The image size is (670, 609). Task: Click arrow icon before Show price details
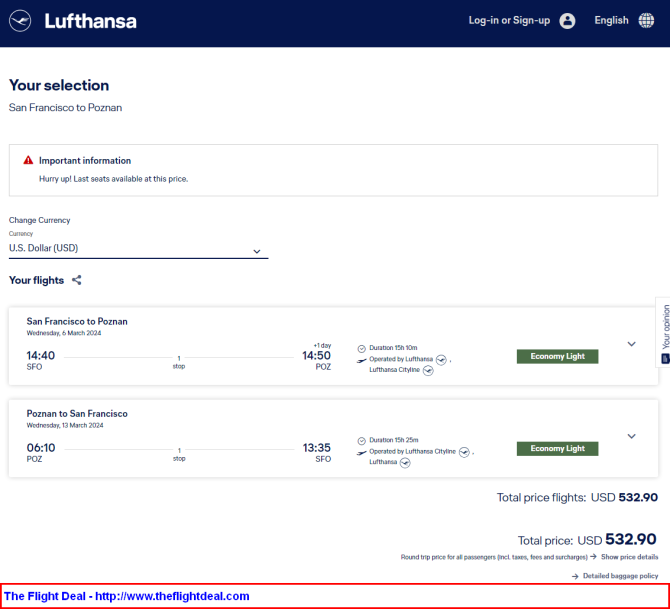pyautogui.click(x=593, y=556)
